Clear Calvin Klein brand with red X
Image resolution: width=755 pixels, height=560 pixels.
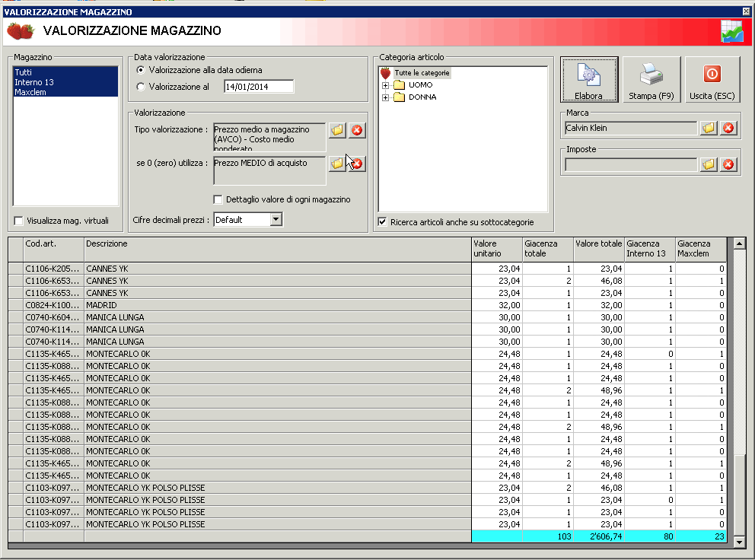click(728, 128)
